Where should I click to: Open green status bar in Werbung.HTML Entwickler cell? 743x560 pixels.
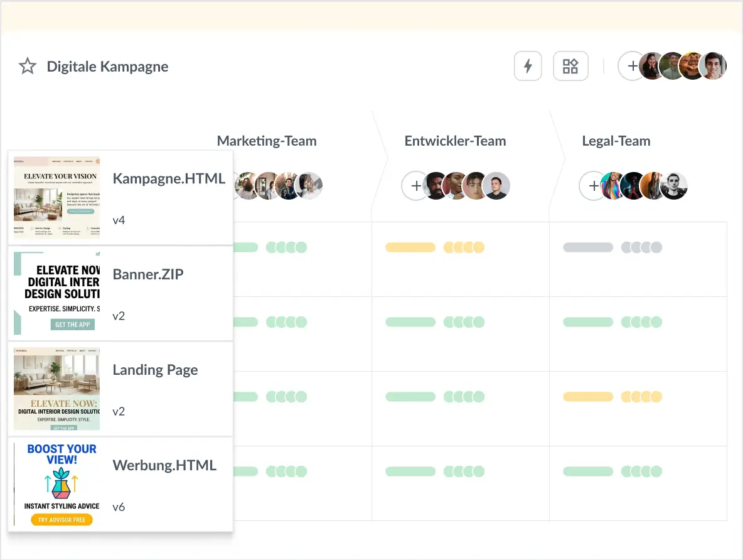pos(410,471)
